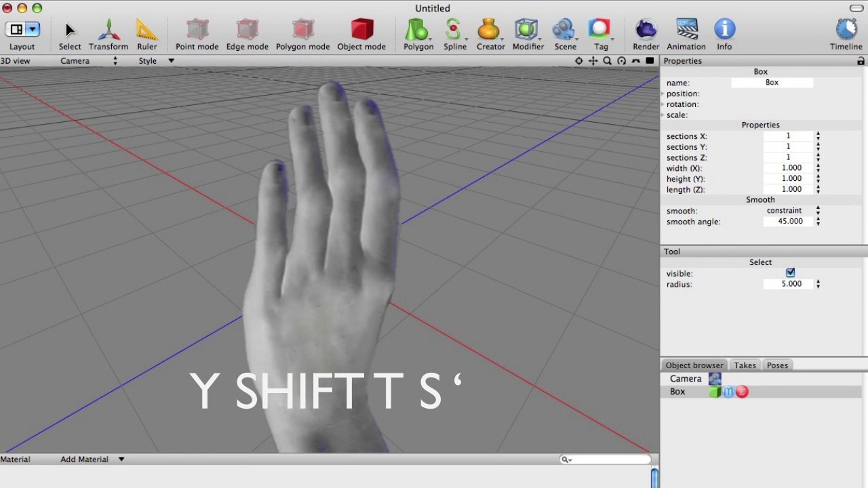
Task: Switch to Polygon mode
Action: [x=302, y=34]
